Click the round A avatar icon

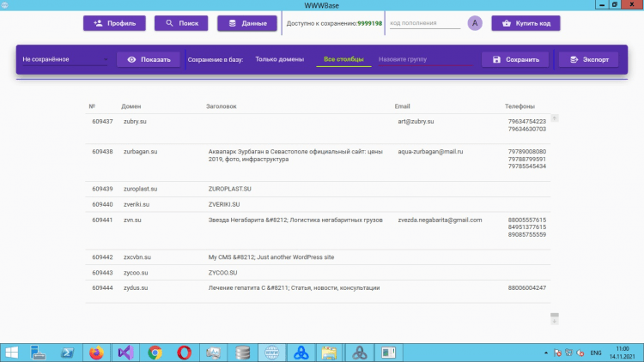pos(475,23)
